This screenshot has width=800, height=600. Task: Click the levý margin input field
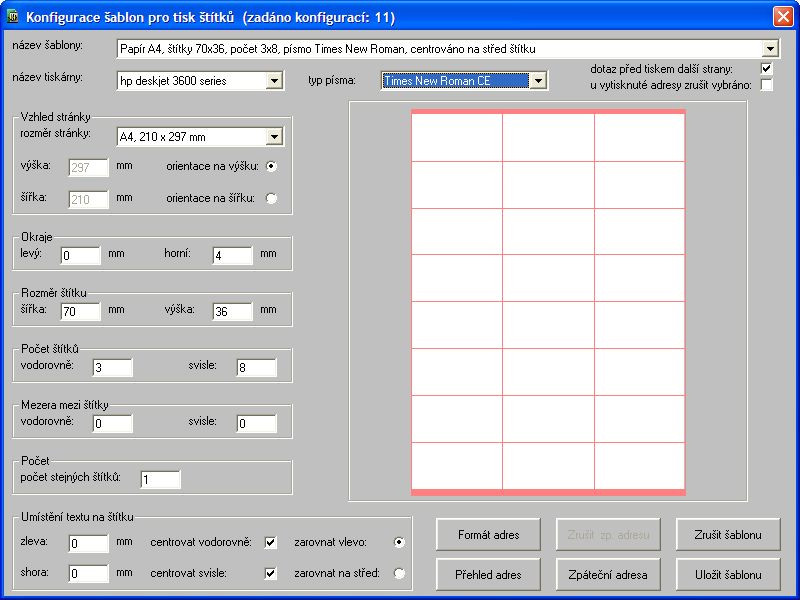(81, 255)
